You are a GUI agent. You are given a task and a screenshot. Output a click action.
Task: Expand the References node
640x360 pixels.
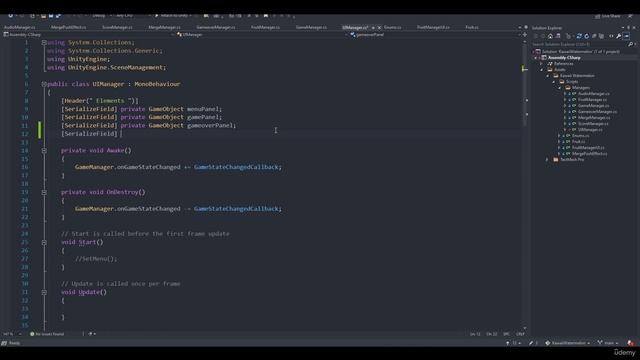(x=542, y=64)
